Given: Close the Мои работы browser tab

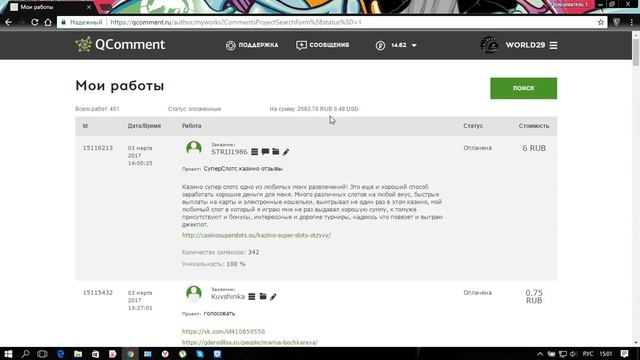Looking at the screenshot, I should (x=89, y=7).
